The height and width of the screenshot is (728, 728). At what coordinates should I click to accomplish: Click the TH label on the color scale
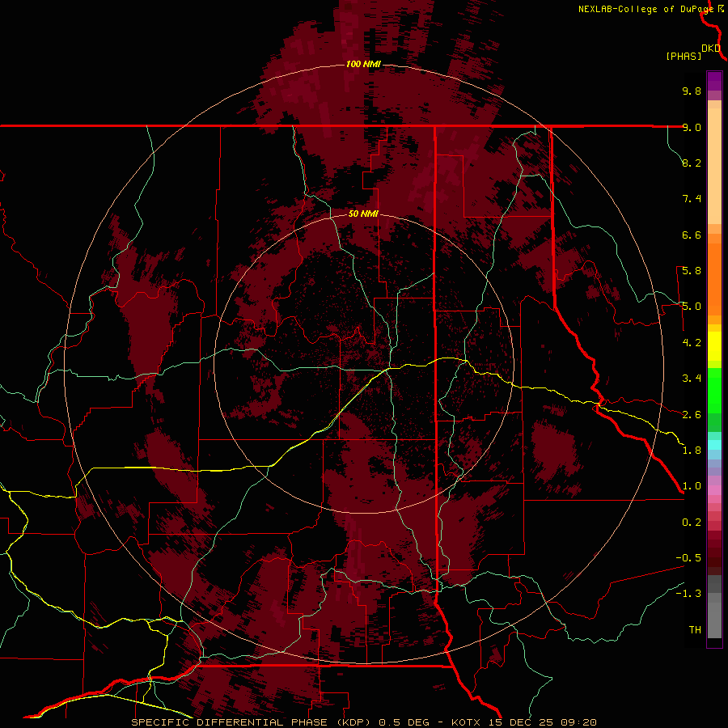tap(695, 630)
